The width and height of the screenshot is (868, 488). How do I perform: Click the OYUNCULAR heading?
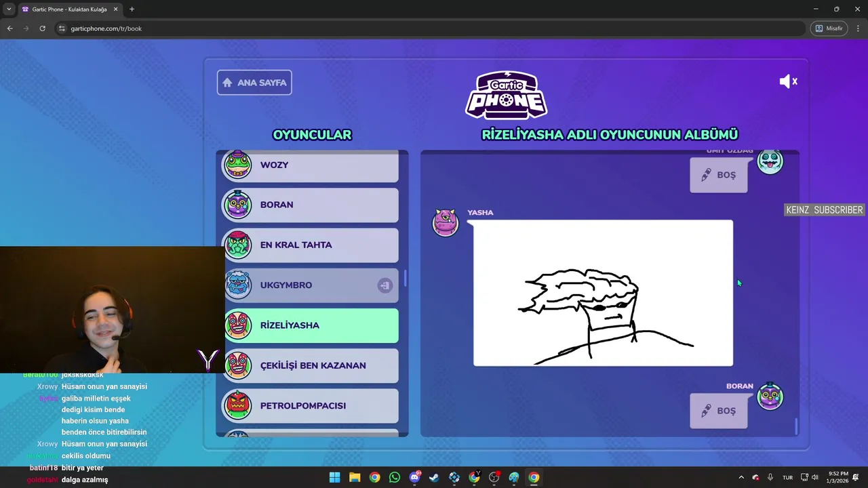(312, 135)
